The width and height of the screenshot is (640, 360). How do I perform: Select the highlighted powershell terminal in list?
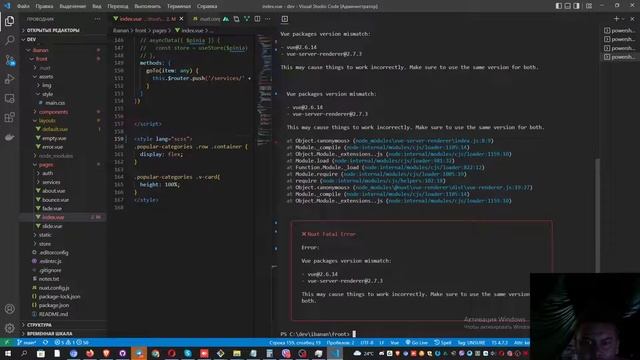tap(620, 57)
